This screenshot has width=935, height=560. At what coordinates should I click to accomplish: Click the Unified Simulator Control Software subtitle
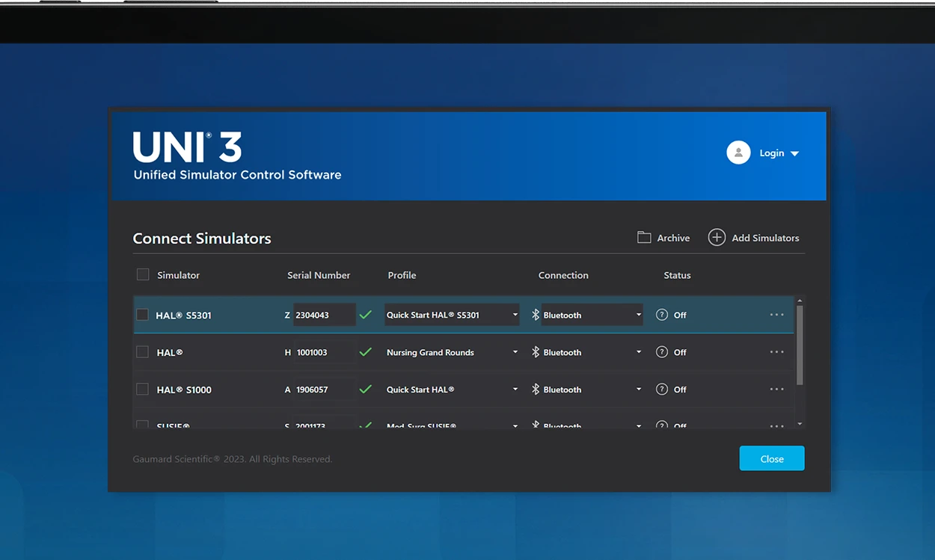[237, 175]
